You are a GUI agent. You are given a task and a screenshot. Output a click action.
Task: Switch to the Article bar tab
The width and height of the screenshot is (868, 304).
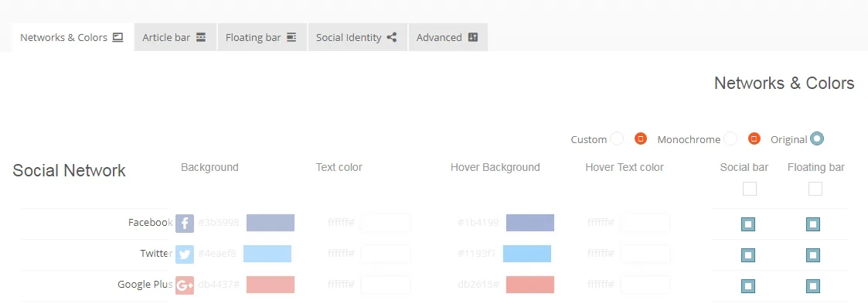175,37
